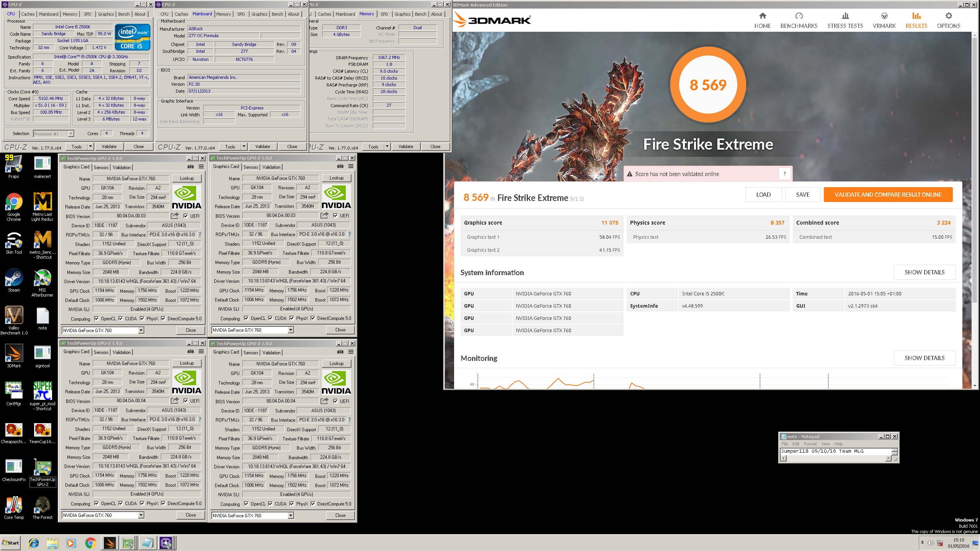This screenshot has width=980, height=551.
Task: Select The Forest desktop icon
Action: [42, 508]
